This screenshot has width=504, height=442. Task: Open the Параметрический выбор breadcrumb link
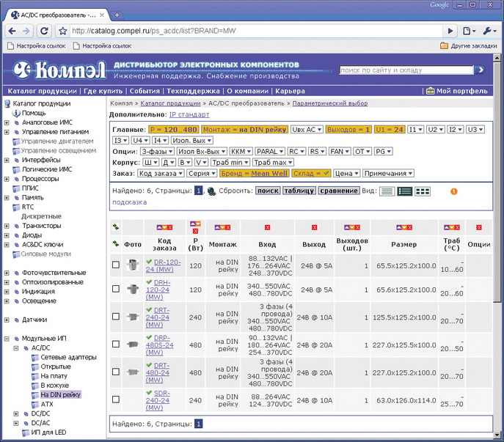click(x=330, y=103)
